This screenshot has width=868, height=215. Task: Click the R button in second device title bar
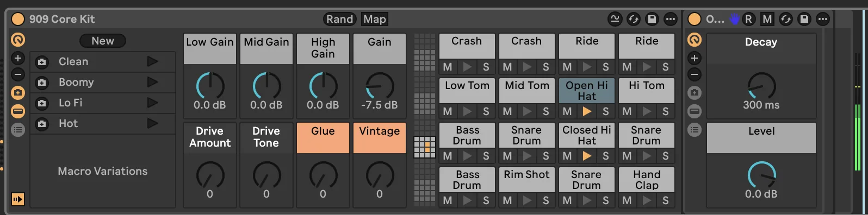(749, 19)
